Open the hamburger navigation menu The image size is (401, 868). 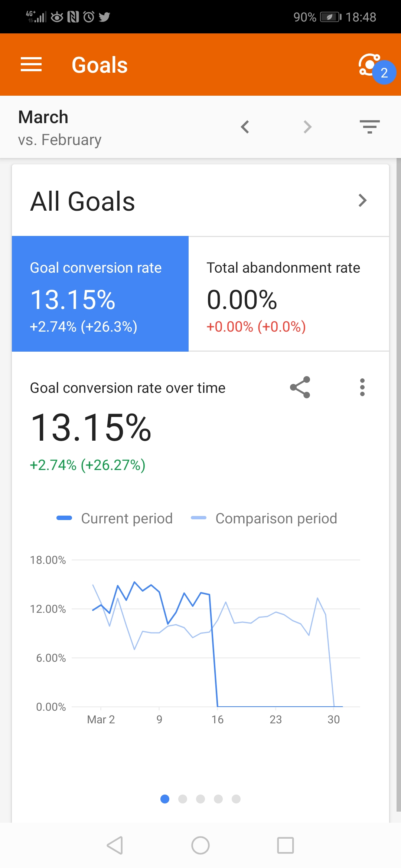tap(31, 65)
